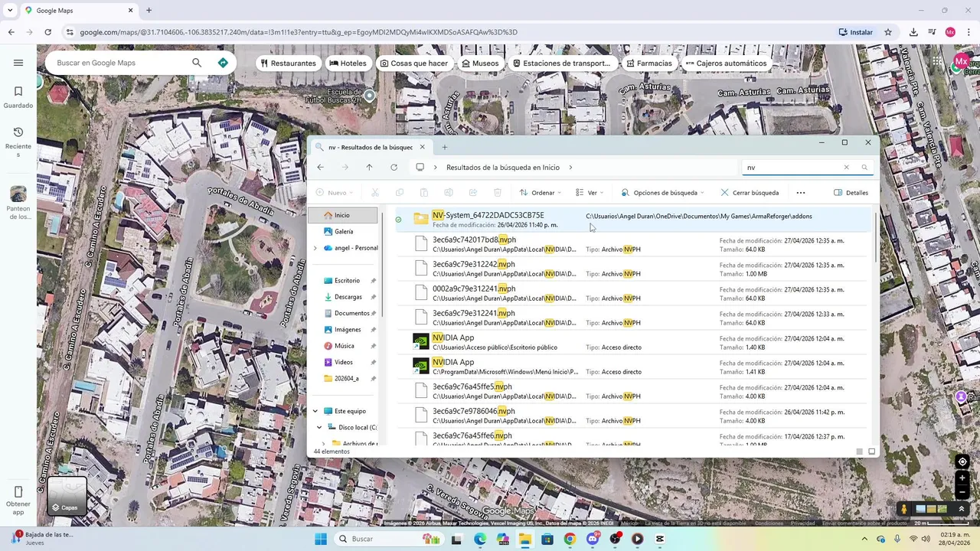Open Microsoft Store from the taskbar
The image size is (980, 551).
point(547,539)
